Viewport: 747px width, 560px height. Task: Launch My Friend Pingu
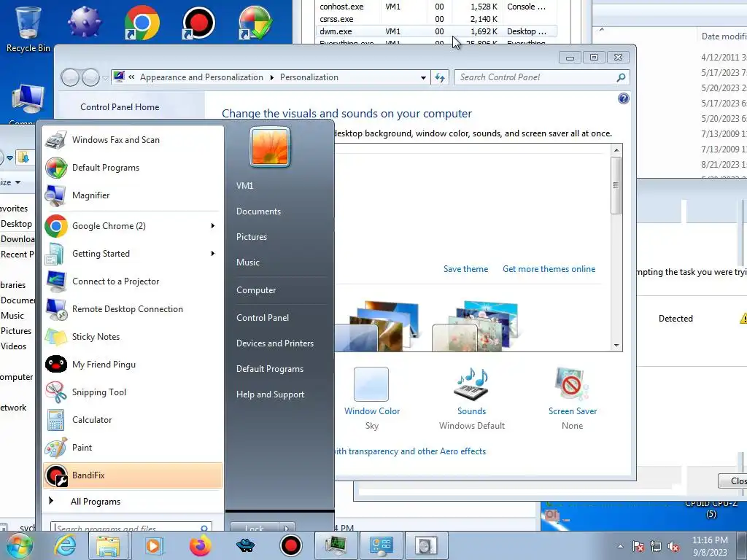[x=133, y=365]
